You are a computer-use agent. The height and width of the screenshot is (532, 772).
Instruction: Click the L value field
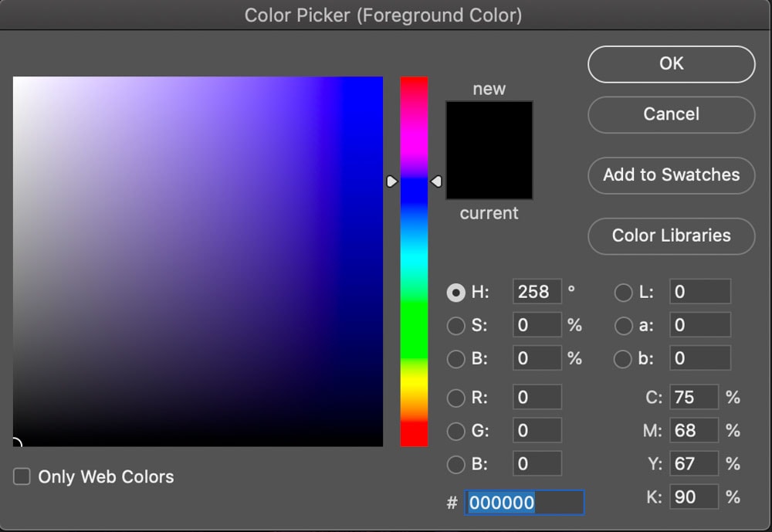click(700, 292)
